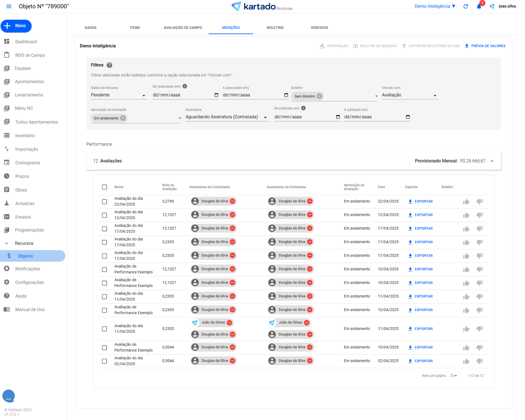The height and width of the screenshot is (420, 525).
Task: Click the Prévia de Valores button
Action: pos(485,46)
